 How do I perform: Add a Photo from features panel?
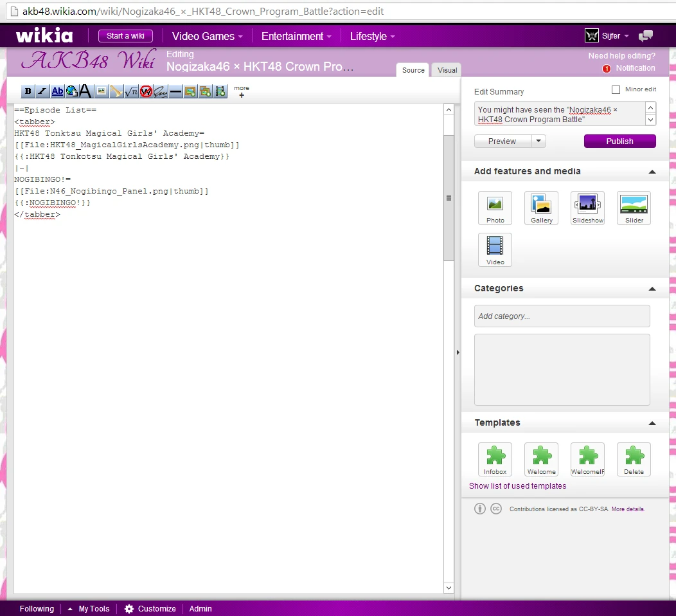[x=495, y=208]
